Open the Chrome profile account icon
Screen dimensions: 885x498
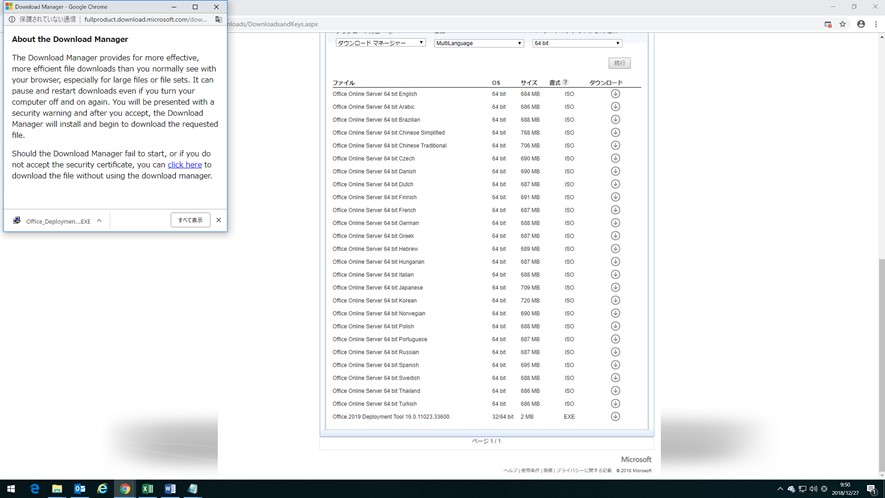click(861, 24)
